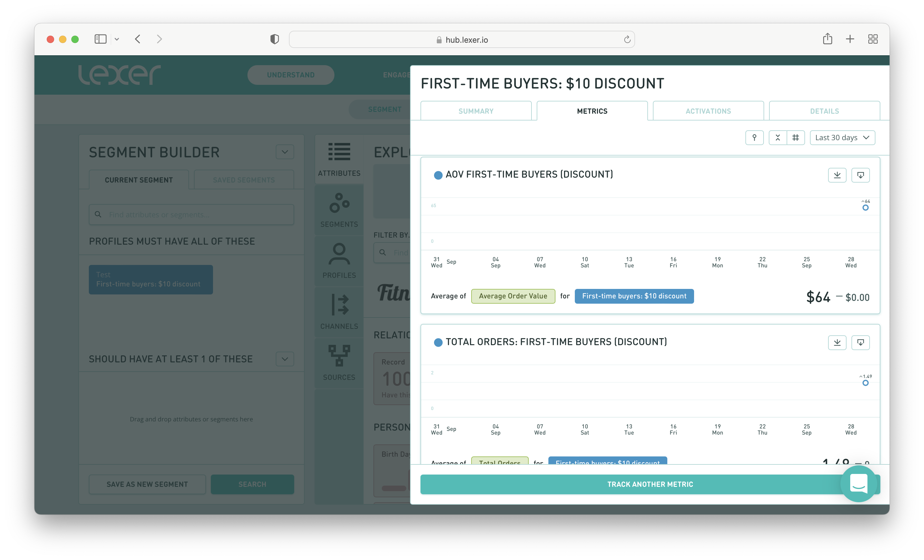Go forward in Safari
Viewport: 924px width, 560px height.
coord(159,39)
